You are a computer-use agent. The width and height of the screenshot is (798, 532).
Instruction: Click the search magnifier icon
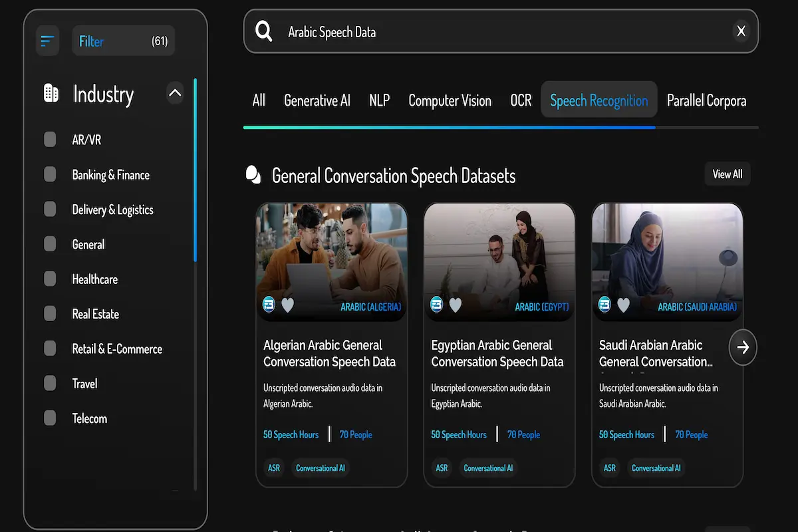(x=264, y=31)
